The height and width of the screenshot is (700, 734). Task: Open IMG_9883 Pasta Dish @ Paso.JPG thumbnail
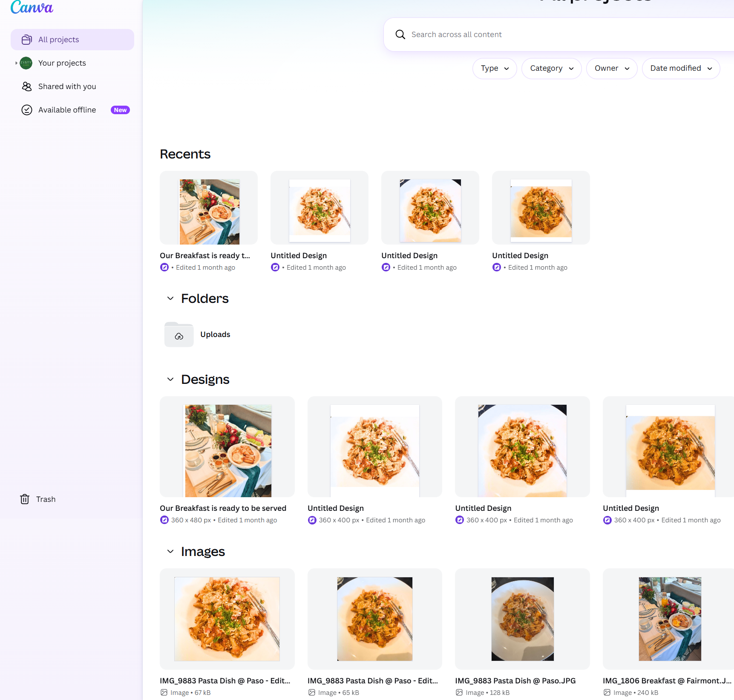pos(522,619)
